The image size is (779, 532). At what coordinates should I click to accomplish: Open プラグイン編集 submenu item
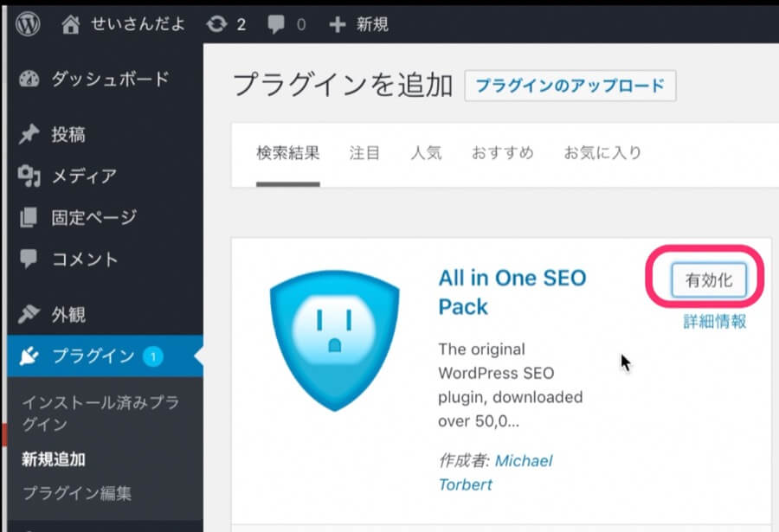(77, 493)
